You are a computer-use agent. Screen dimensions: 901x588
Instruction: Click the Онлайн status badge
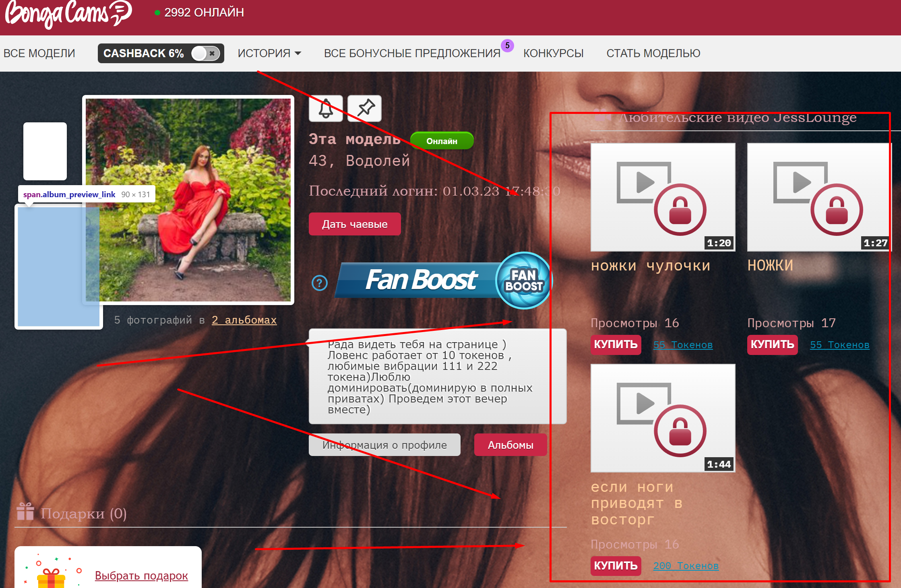coord(442,141)
